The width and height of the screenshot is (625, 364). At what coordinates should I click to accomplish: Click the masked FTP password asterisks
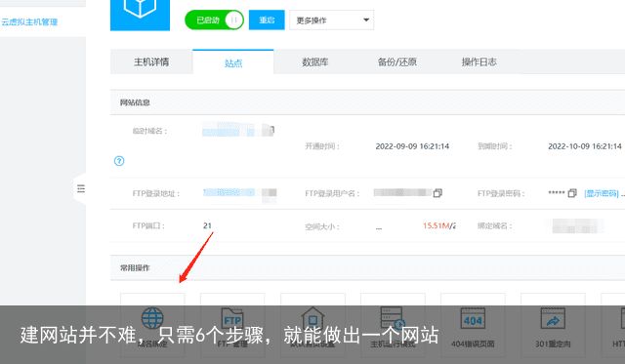pyautogui.click(x=557, y=193)
